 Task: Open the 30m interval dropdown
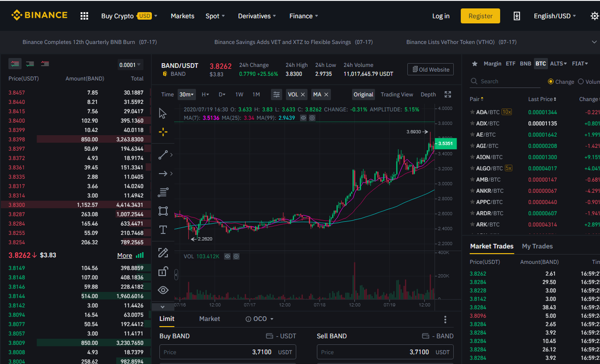tap(187, 94)
